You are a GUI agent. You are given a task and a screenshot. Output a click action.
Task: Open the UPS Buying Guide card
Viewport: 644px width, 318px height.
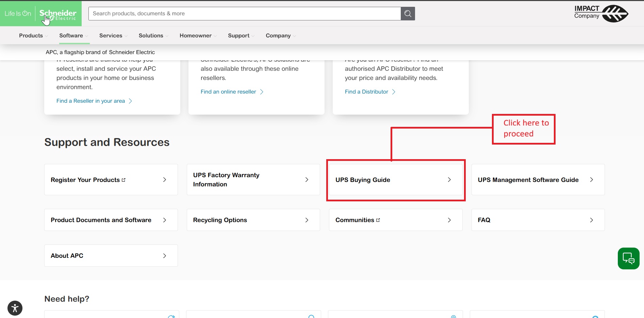(x=396, y=180)
